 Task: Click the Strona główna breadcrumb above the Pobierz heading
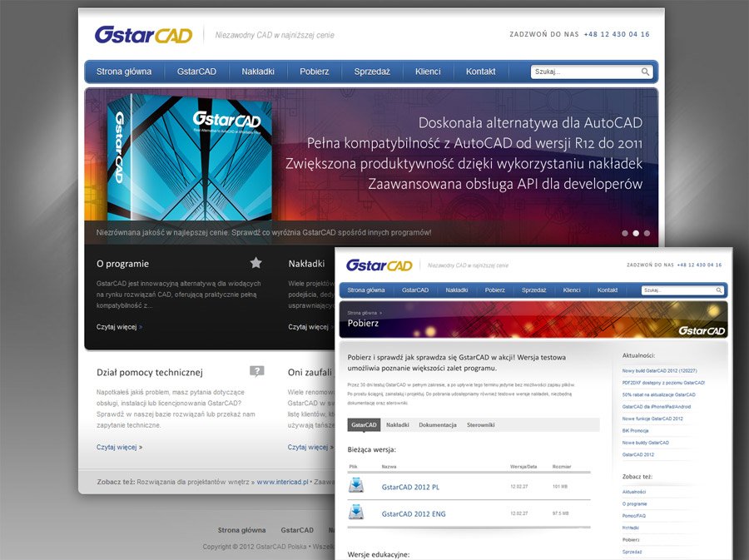click(362, 313)
